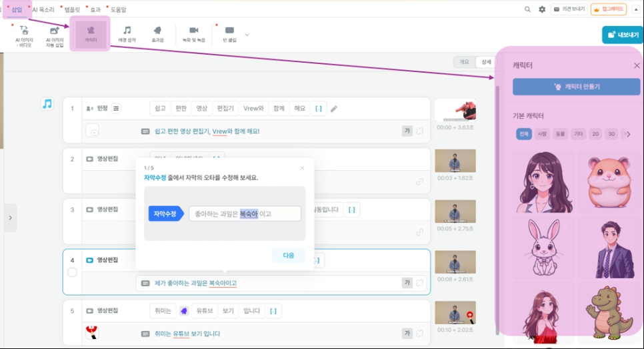Click the link icon in clip 3

pyautogui.click(x=419, y=232)
